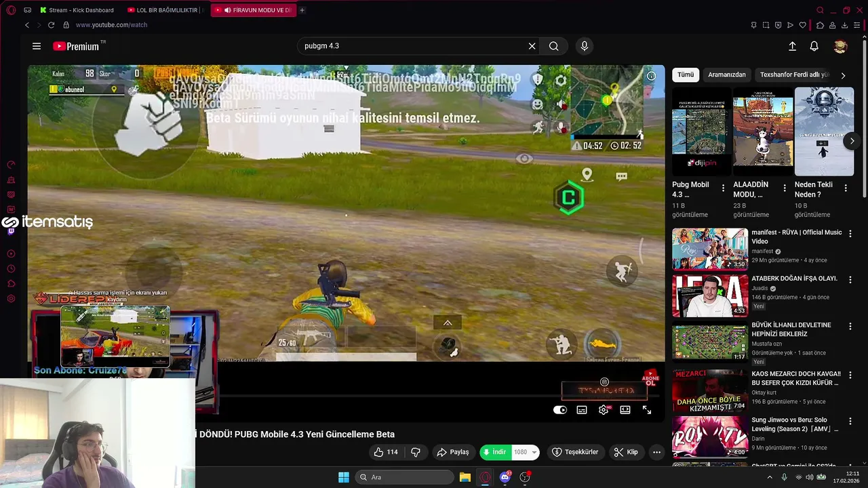This screenshot has height=488, width=868.
Task: Like the video with 114 likes
Action: click(x=386, y=452)
